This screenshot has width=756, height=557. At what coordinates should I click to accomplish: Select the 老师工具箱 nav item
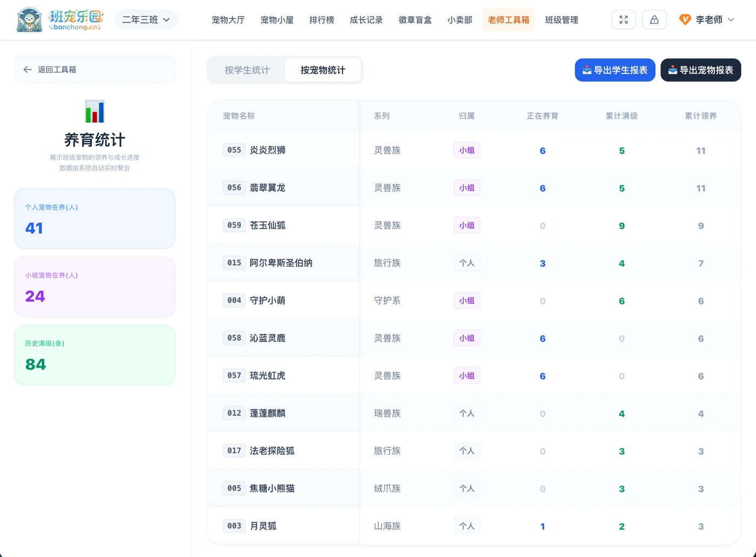coord(509,20)
